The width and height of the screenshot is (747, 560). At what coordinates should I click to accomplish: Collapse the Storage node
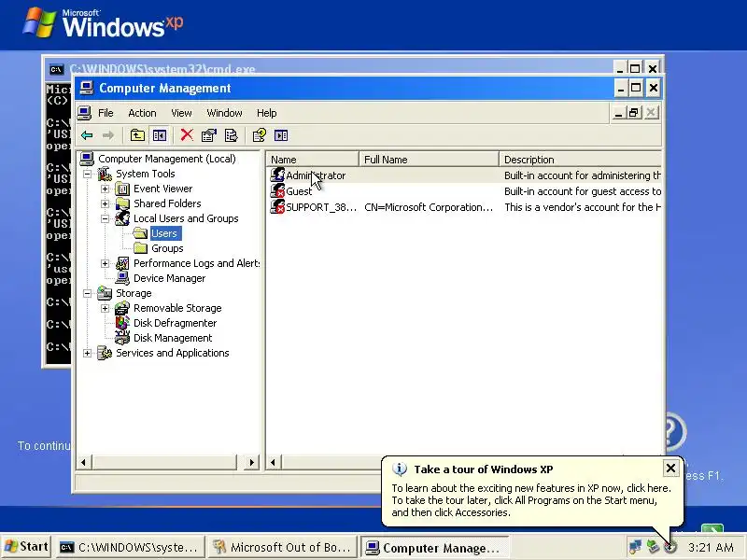87,293
